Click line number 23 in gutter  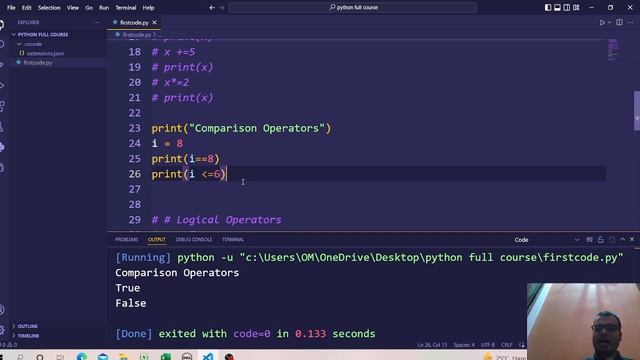pos(134,128)
